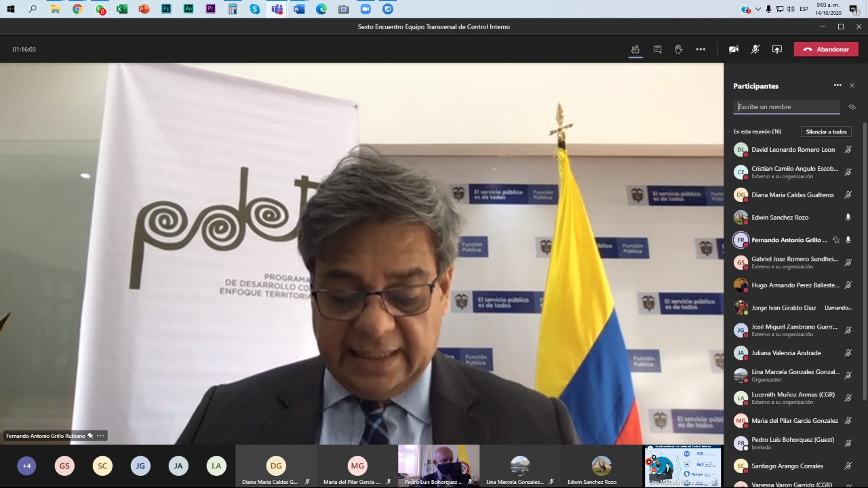Image resolution: width=868 pixels, height=488 pixels.
Task: Close the Participantes panel
Action: 852,85
